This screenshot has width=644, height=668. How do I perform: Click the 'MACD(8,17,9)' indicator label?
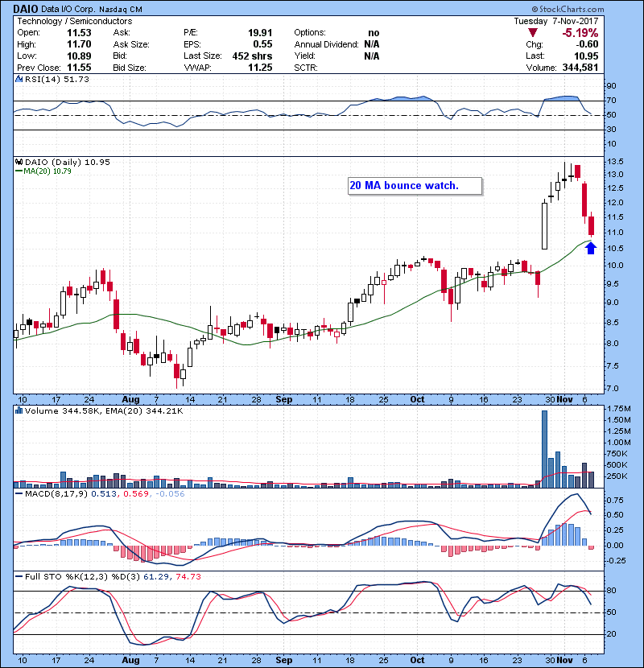(x=56, y=494)
